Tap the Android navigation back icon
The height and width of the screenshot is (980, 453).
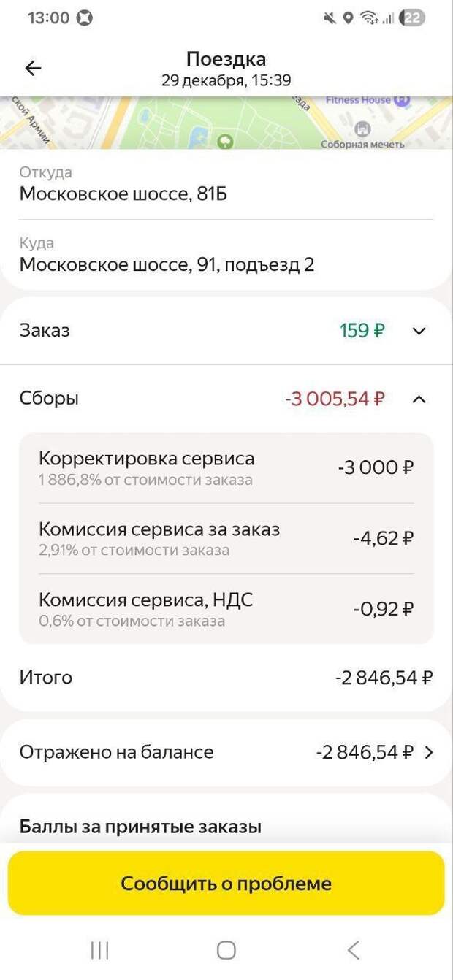click(x=354, y=949)
